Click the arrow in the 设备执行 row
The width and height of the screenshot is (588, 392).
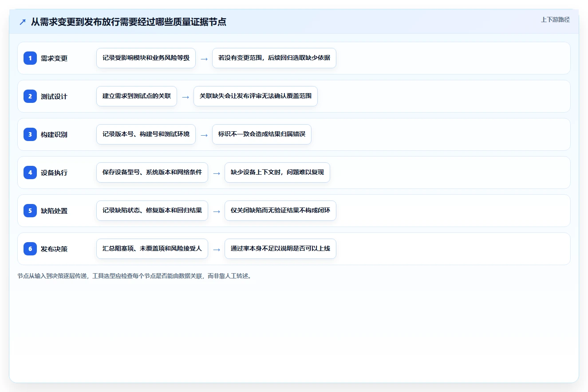pos(217,173)
